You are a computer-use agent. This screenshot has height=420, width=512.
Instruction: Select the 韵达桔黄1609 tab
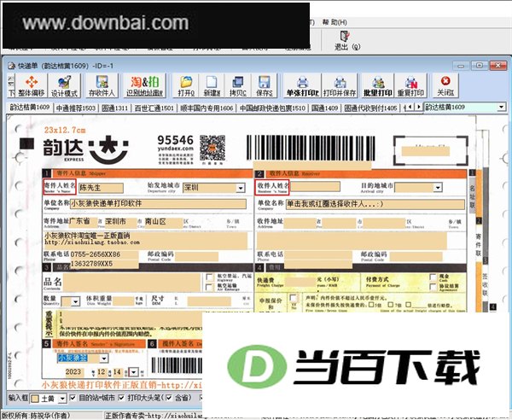click(30, 107)
